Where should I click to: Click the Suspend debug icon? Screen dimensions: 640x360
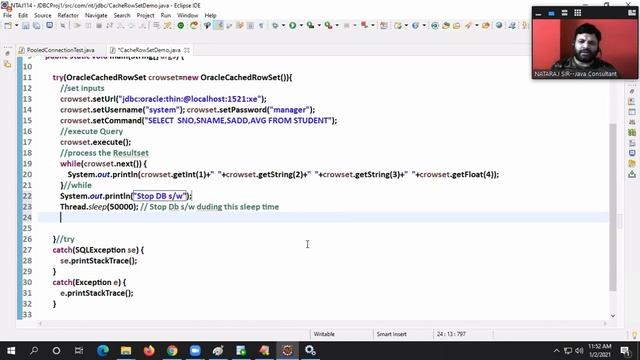pyautogui.click(x=88, y=26)
